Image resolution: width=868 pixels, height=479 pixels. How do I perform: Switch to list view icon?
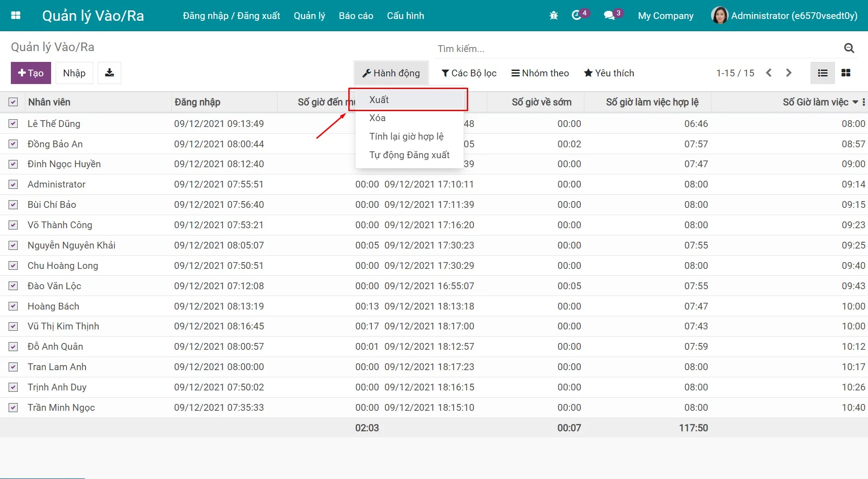(823, 73)
